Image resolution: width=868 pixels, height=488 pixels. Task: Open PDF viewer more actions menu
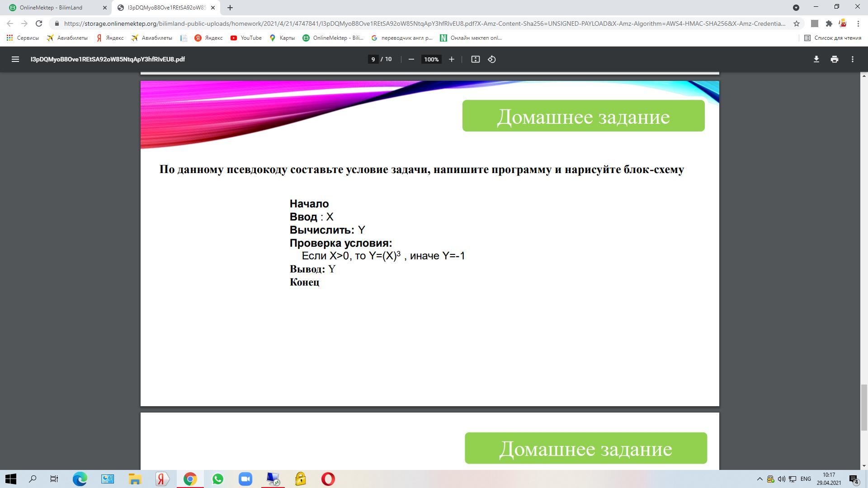click(x=852, y=59)
